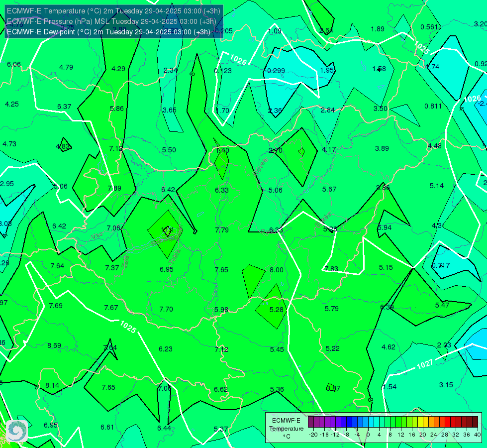Click the temperature value 6.23
Image resolution: width=487 pixels, height=448 pixels.
click(166, 349)
